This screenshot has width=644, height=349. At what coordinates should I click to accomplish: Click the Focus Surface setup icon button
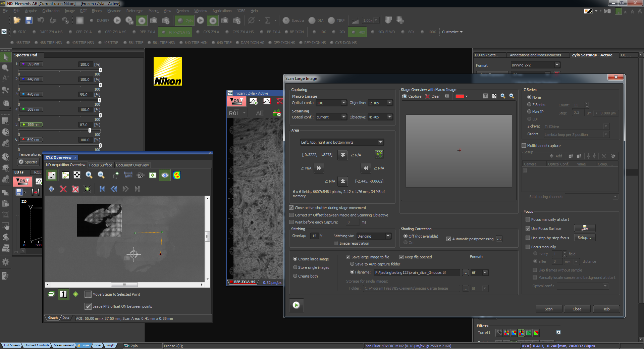tap(585, 229)
